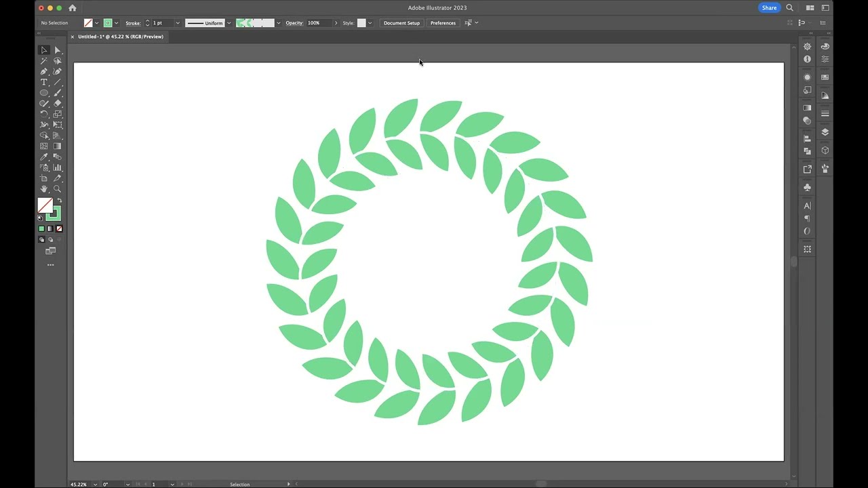Search using the magnifier icon
868x488 pixels.
click(x=789, y=8)
